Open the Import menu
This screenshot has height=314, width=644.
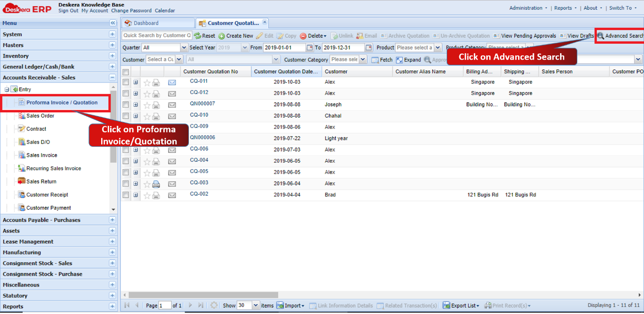(290, 306)
